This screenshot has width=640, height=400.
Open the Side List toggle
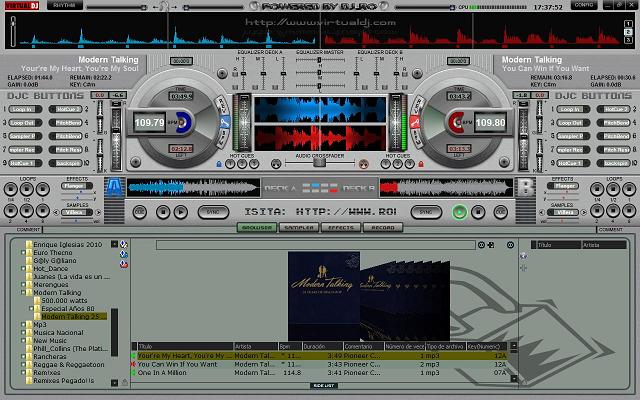pyautogui.click(x=324, y=385)
